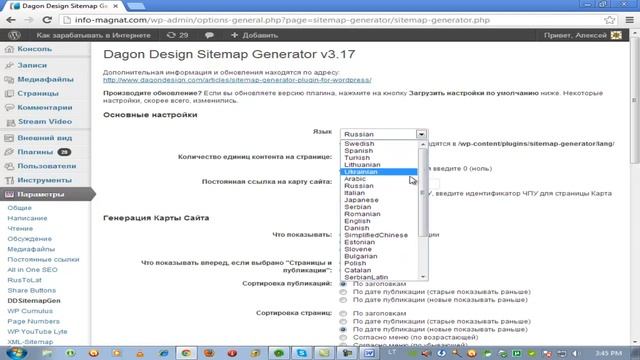
Task: Click the browser back arrow
Action: [x=11, y=20]
